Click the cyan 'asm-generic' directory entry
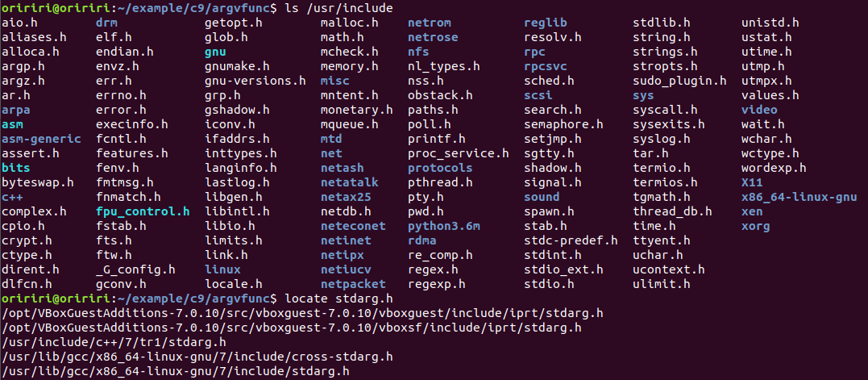This screenshot has height=380, width=868. coord(41,139)
